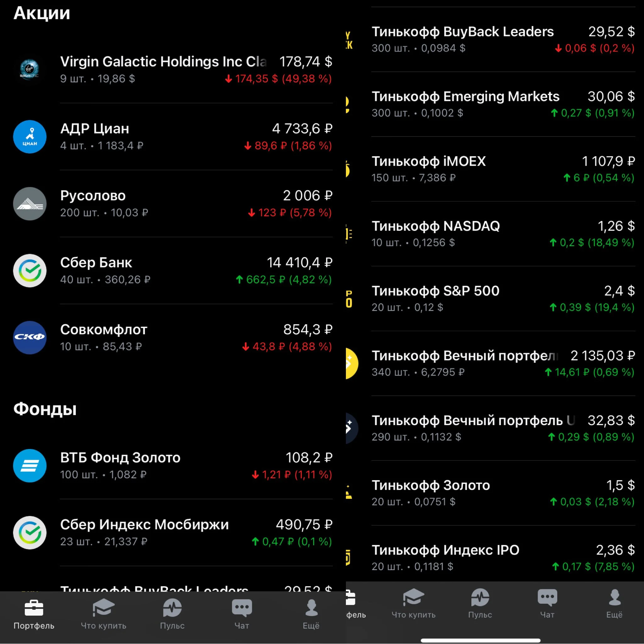Tap Совкомфлот loss 43,8 ₽ (4,88 %)
This screenshot has width=644, height=644.
287,347
